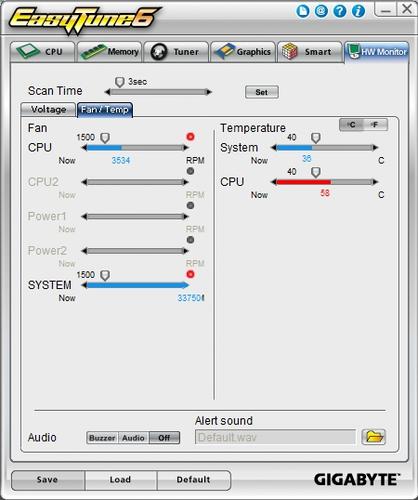Click the Smart tab with cube icon
The height and width of the screenshot is (500, 418).
tap(310, 52)
